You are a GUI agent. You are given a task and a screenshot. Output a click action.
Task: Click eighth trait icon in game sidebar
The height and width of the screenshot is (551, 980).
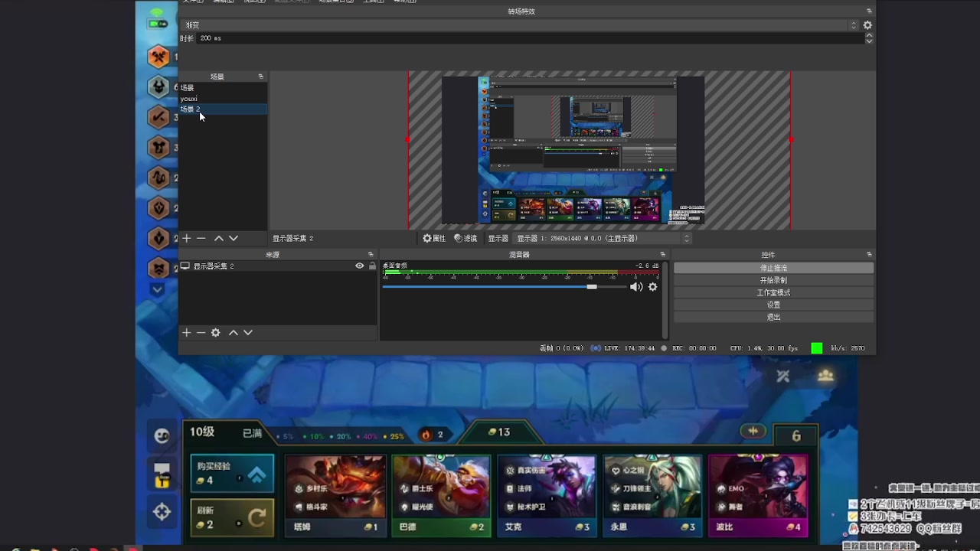(158, 268)
